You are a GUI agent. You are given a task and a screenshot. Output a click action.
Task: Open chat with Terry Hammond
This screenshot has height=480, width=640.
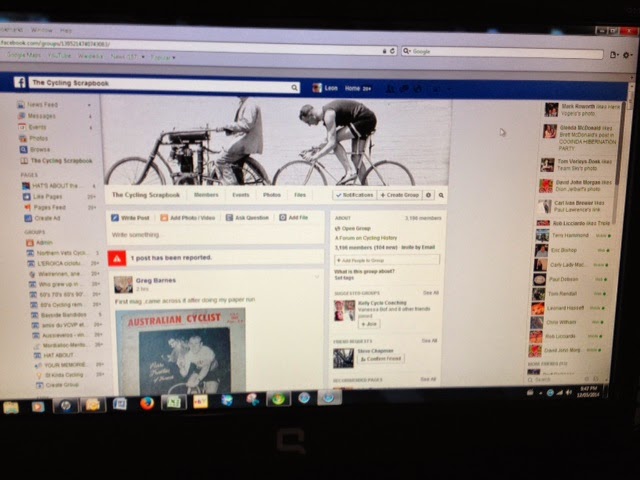[x=573, y=236]
